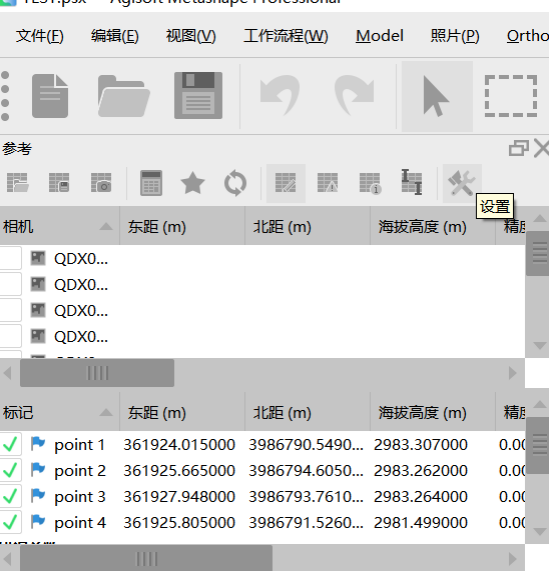This screenshot has width=549, height=571.
Task: Open the Model menu
Action: 379,36
